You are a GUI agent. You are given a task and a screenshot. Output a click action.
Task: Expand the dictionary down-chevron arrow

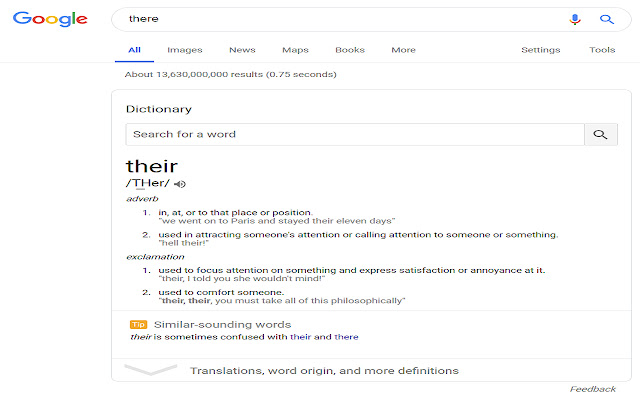150,370
